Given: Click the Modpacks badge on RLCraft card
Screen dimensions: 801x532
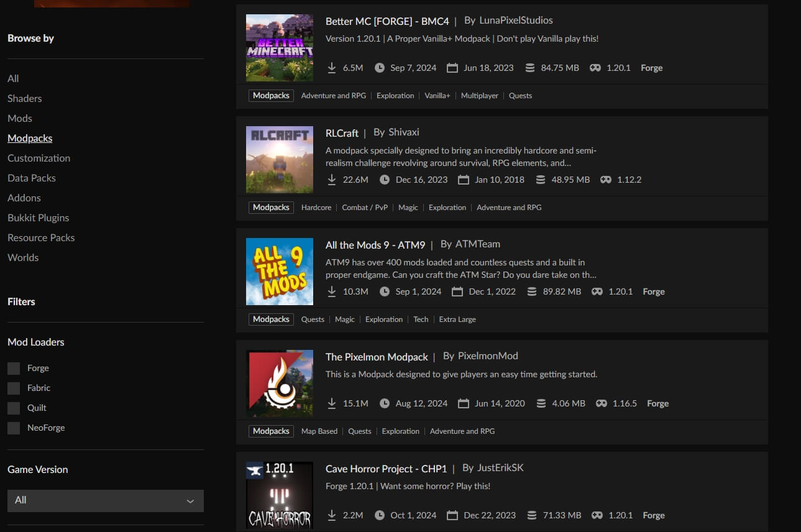Looking at the screenshot, I should tap(271, 208).
